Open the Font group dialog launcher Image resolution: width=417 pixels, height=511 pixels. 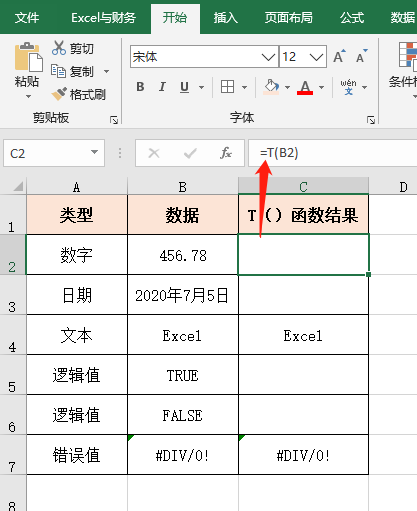point(371,120)
